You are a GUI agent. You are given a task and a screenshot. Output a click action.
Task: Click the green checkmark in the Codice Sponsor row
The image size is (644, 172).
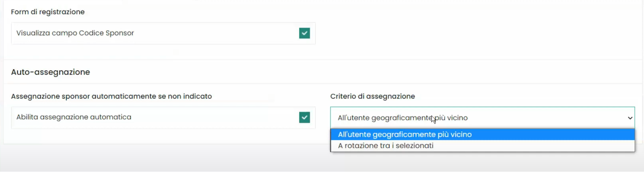pos(304,33)
